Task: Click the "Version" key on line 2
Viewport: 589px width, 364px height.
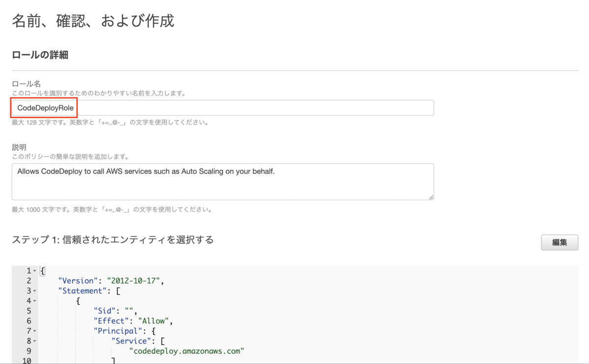Action: (78, 281)
